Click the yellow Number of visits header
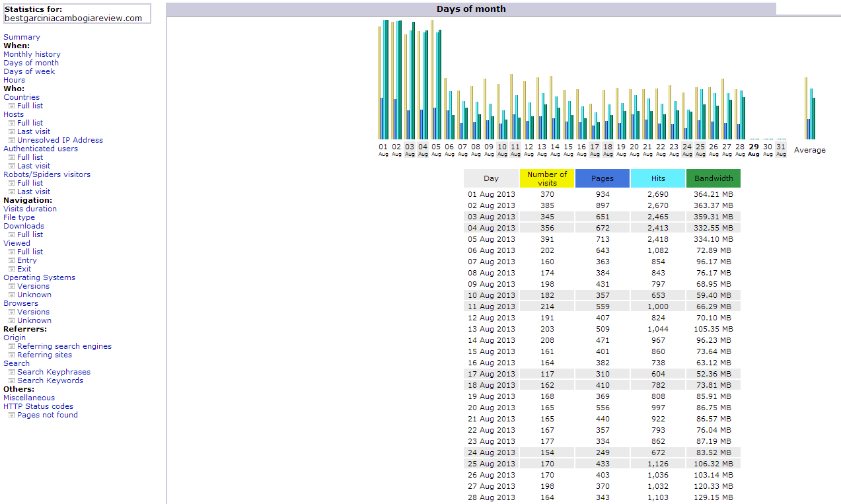Image resolution: width=841 pixels, height=504 pixels. point(547,178)
